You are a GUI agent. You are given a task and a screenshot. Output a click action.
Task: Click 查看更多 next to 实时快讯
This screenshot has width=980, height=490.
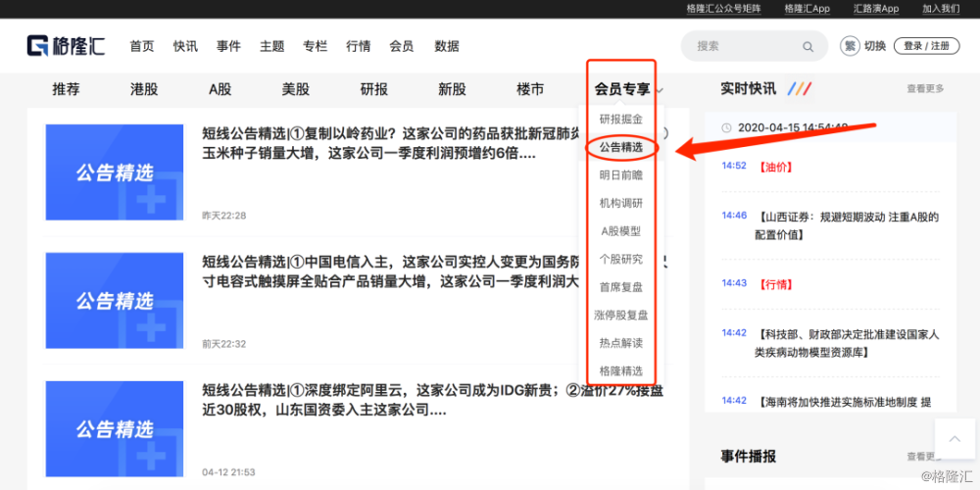[926, 89]
